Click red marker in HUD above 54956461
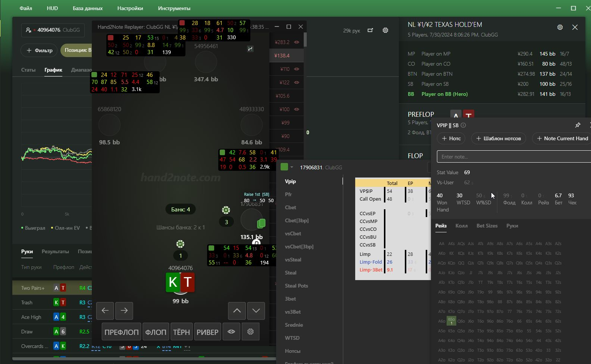This screenshot has width=591, height=364. (182, 23)
